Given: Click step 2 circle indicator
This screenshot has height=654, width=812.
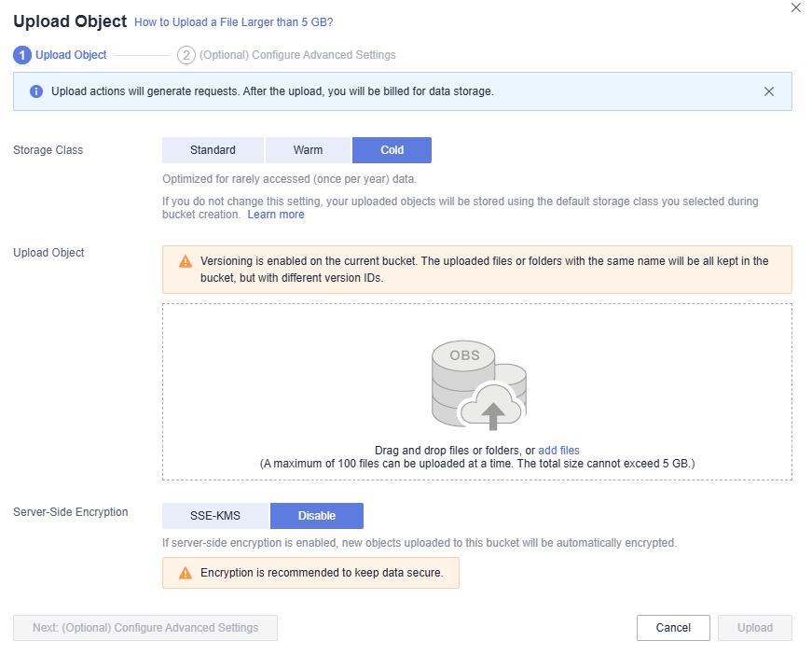Looking at the screenshot, I should [186, 55].
